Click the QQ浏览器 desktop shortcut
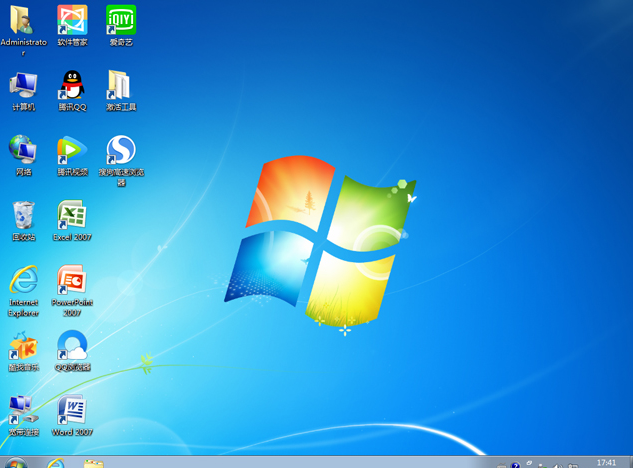The height and width of the screenshot is (468, 633). pos(72,347)
